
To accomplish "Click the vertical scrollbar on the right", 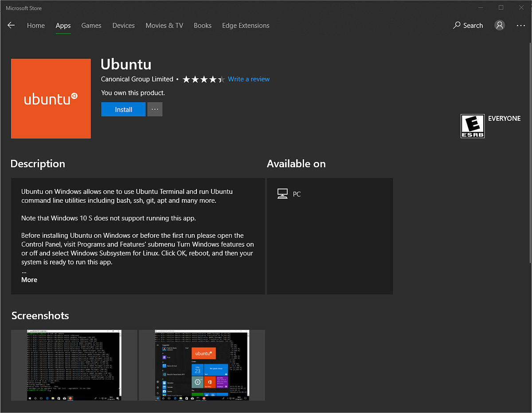I will (x=530, y=152).
